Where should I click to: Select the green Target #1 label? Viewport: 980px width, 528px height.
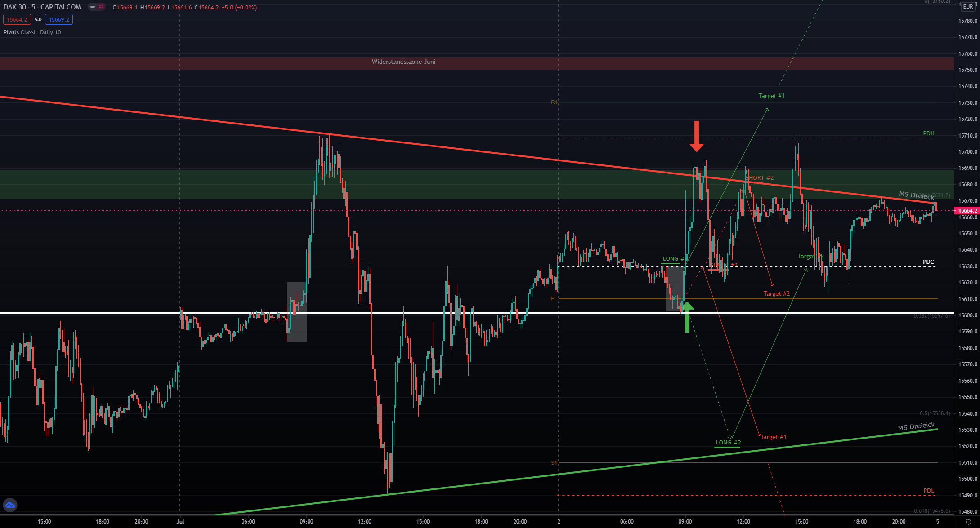[771, 96]
